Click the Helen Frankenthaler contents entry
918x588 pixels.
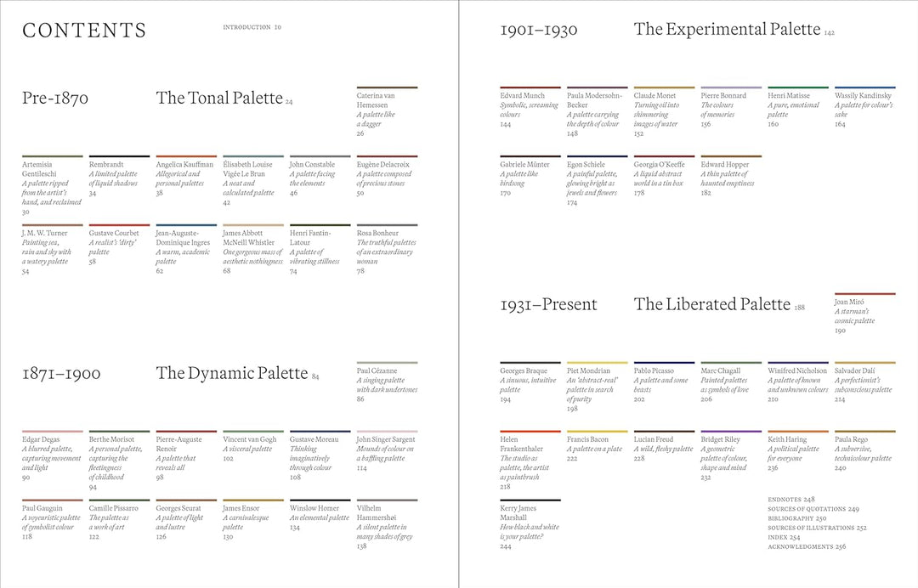point(525,457)
